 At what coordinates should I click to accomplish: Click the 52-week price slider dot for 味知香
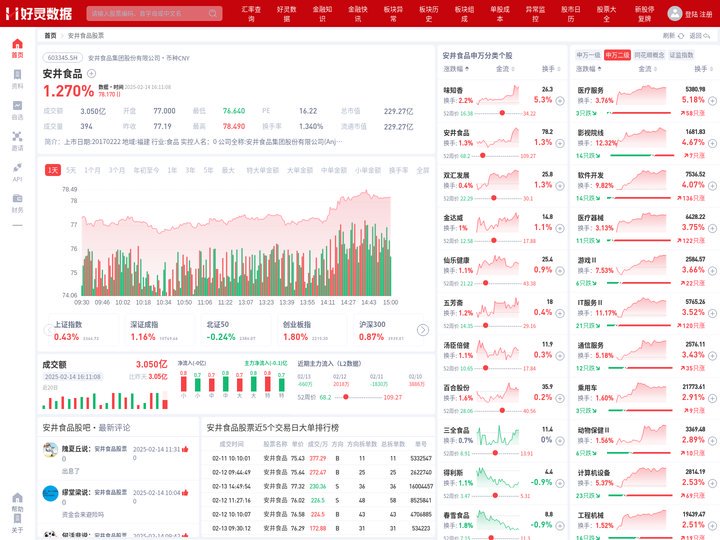[502, 113]
